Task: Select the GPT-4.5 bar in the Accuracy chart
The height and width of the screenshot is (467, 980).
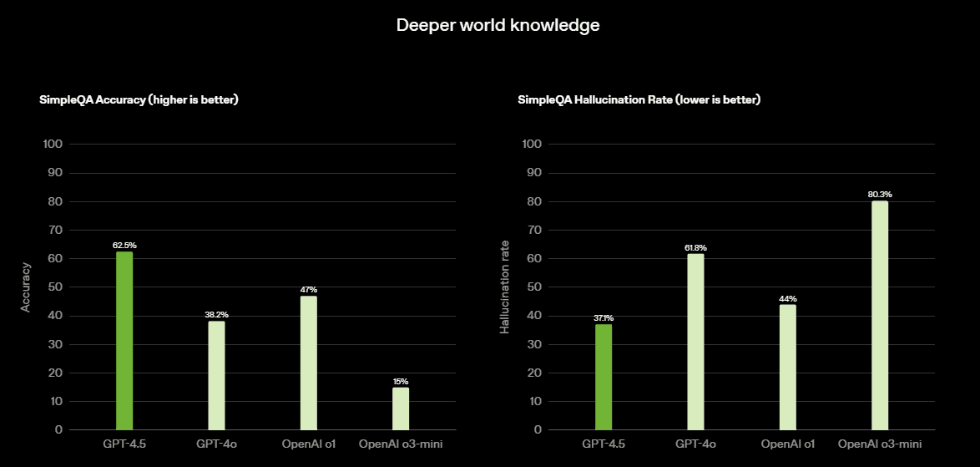Action: (124, 341)
